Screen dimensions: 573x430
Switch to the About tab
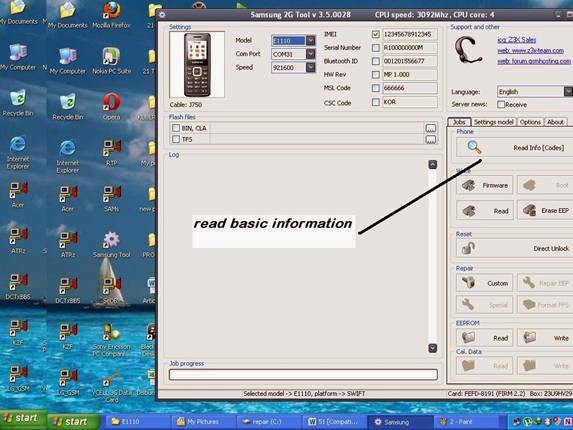point(555,122)
